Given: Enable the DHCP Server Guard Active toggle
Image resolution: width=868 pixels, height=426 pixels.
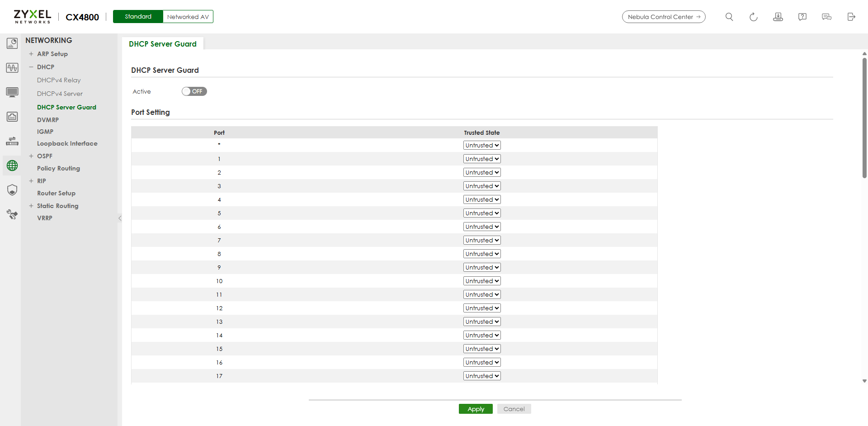Looking at the screenshot, I should 194,91.
